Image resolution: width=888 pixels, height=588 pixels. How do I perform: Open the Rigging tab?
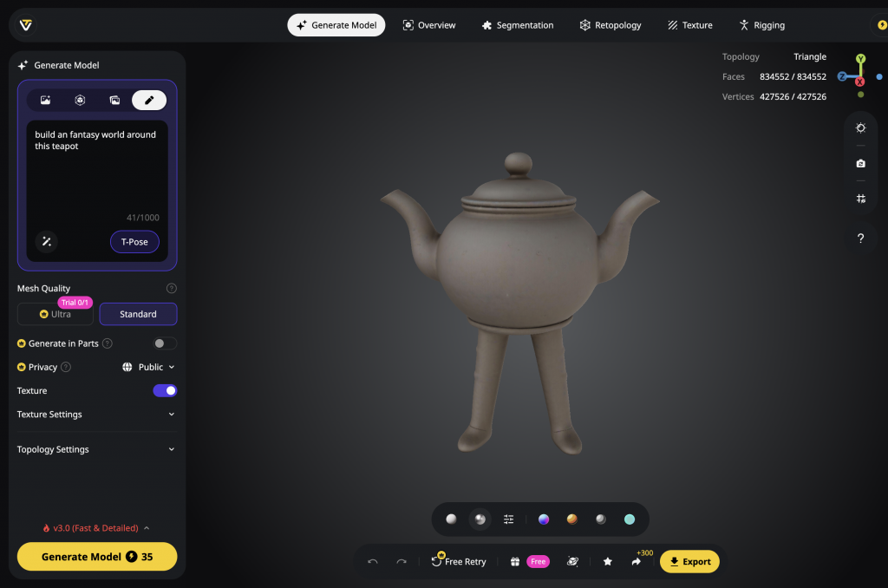pos(761,25)
